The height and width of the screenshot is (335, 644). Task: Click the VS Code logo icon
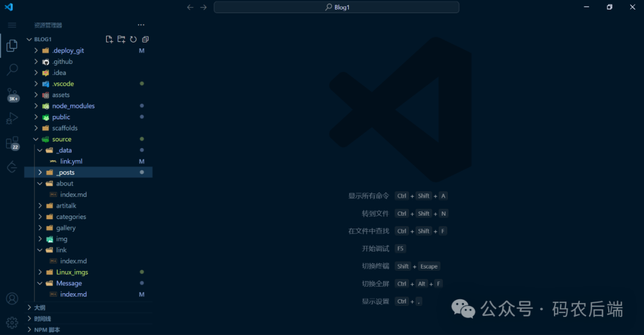[x=8, y=7]
